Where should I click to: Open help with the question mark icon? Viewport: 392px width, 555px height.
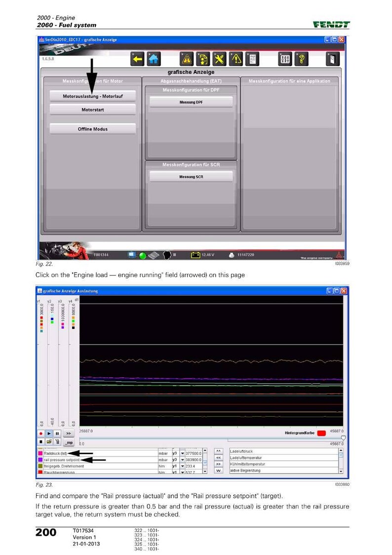pos(302,59)
